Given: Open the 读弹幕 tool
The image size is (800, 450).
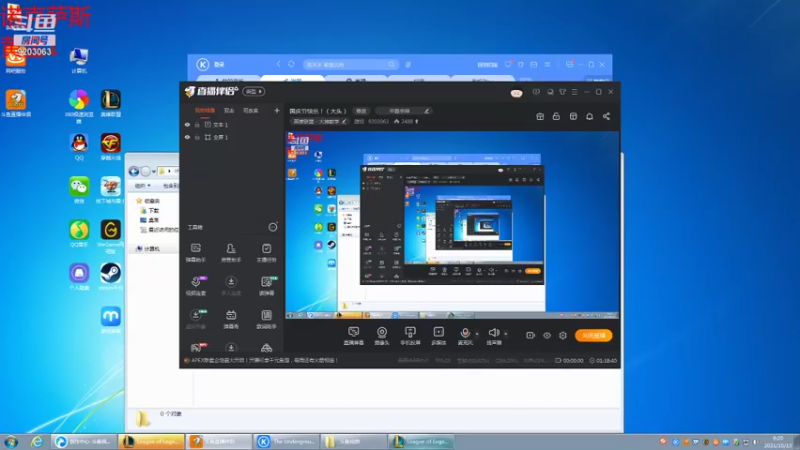Looking at the screenshot, I should pyautogui.click(x=266, y=286).
